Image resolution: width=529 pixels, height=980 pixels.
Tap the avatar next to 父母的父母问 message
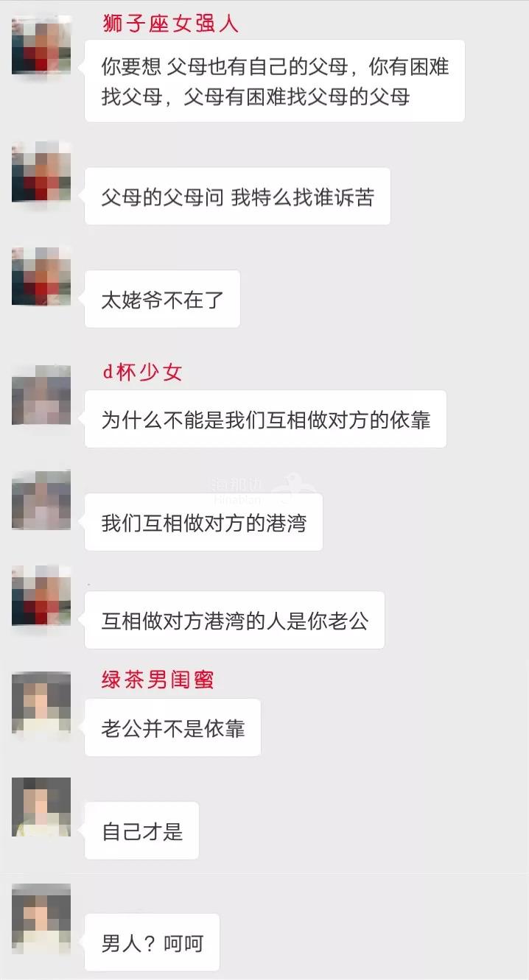point(41,174)
